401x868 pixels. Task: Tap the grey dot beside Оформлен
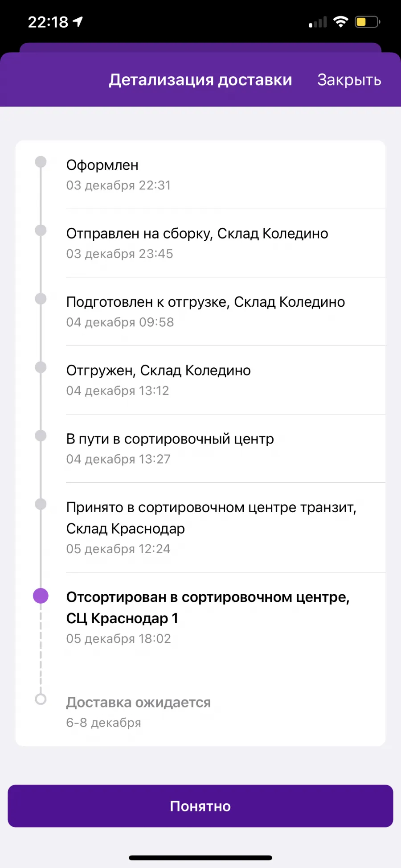pyautogui.click(x=41, y=161)
